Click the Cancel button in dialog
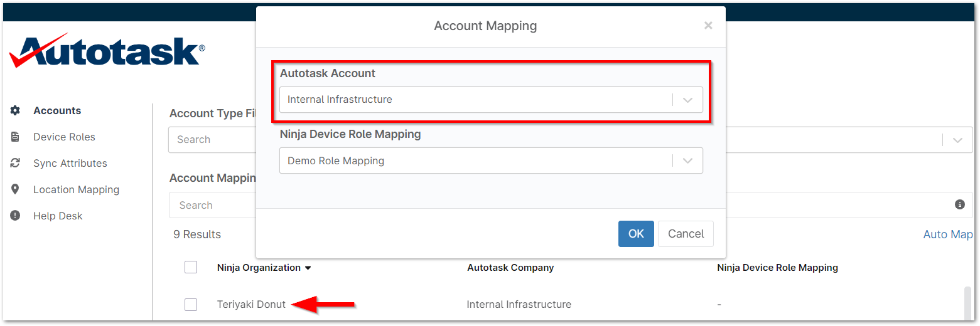 686,234
